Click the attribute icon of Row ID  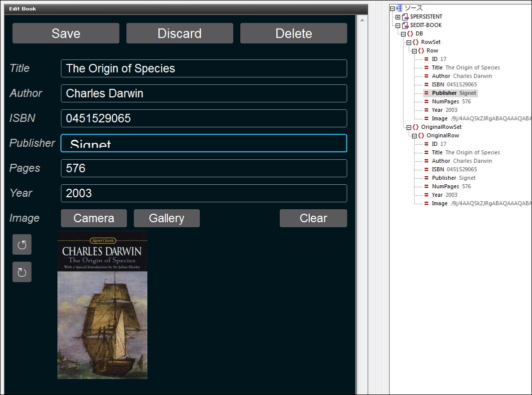coord(427,59)
